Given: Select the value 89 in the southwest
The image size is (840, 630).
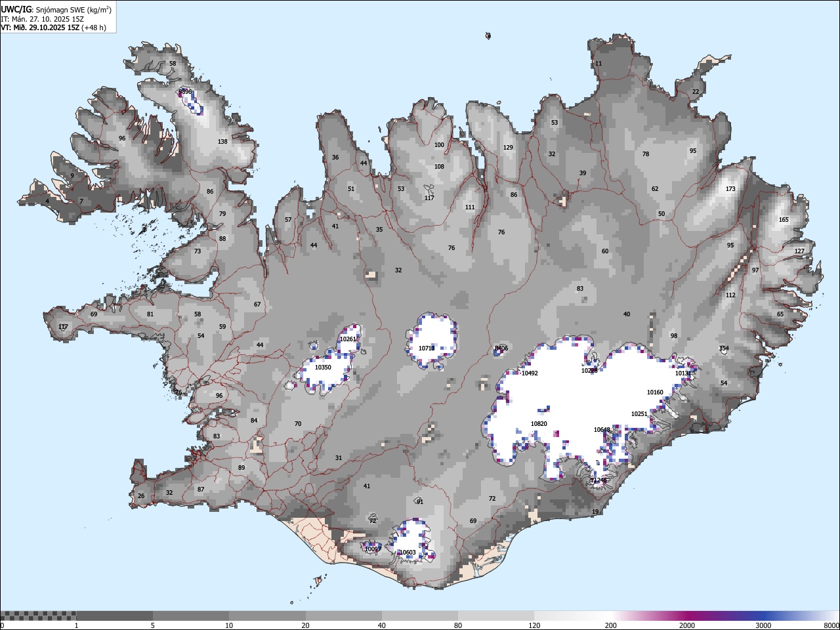Looking at the screenshot, I should point(241,468).
